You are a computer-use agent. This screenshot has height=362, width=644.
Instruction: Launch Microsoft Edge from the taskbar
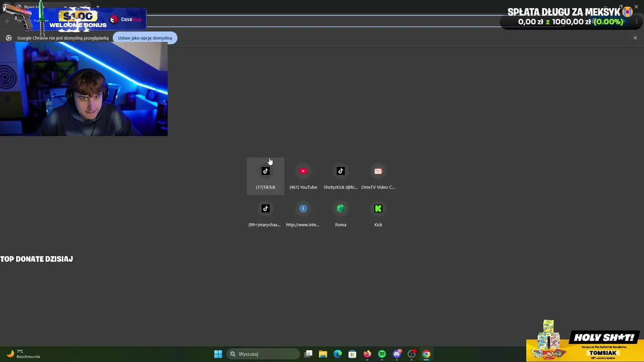(338, 354)
